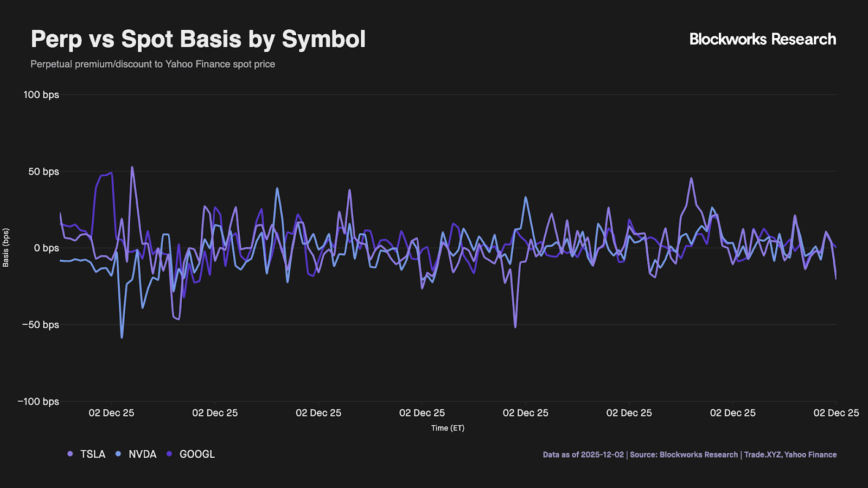The image size is (868, 488).
Task: Click the −100 bps y-axis label
Action: tap(38, 402)
